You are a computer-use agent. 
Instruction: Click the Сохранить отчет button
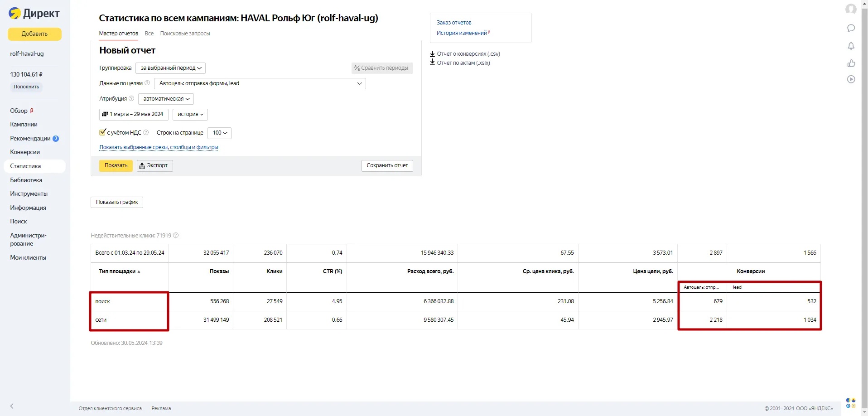[387, 165]
